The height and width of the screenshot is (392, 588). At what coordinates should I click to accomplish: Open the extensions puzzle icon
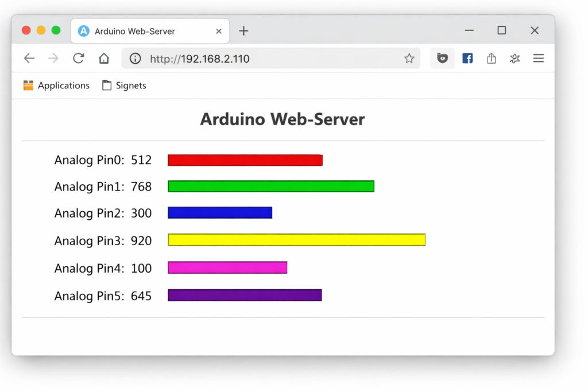(514, 59)
